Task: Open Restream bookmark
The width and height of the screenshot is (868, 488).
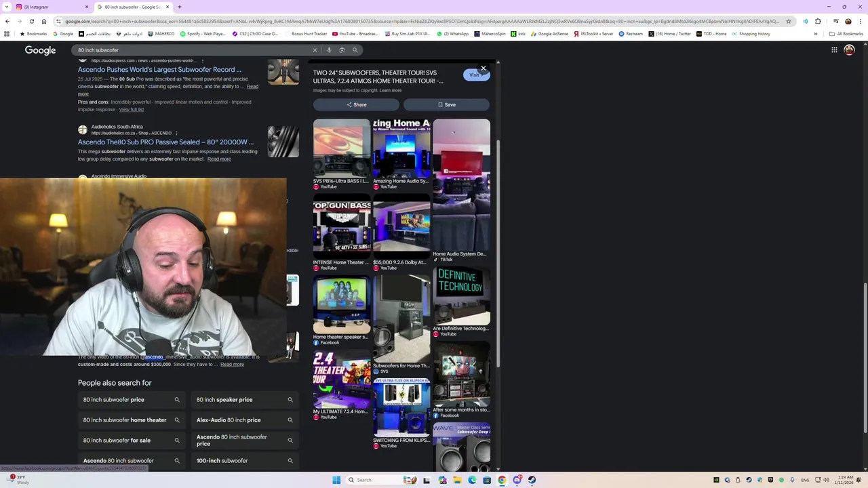Action: pyautogui.click(x=631, y=34)
